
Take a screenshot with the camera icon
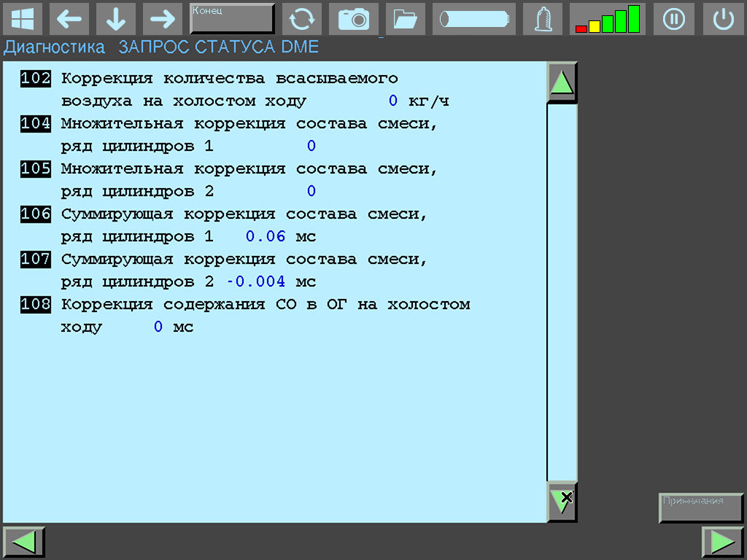click(354, 19)
